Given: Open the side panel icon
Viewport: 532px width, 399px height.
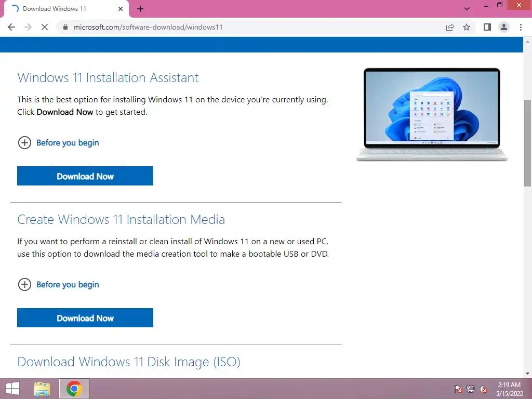Looking at the screenshot, I should click(x=487, y=27).
